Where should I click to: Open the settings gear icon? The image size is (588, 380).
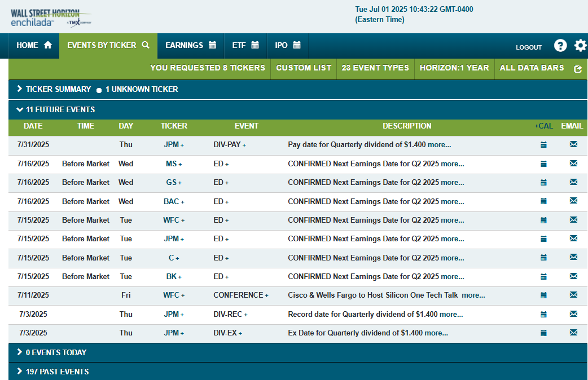click(x=581, y=46)
